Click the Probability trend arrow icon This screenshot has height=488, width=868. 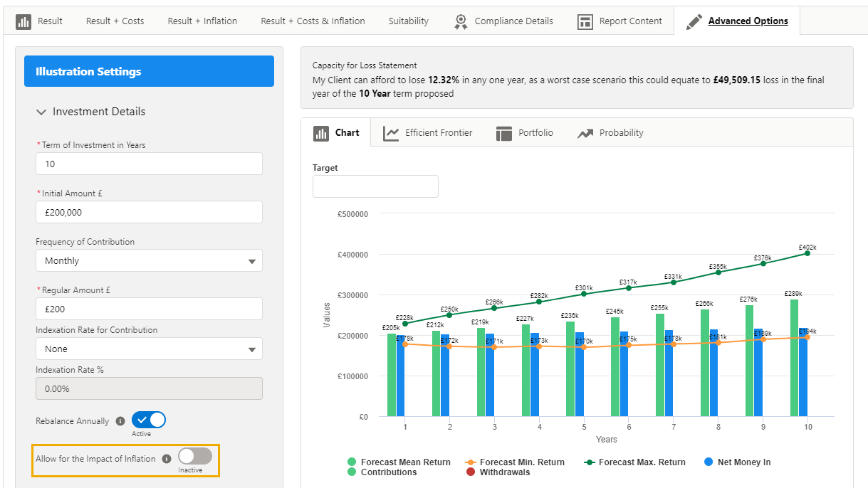pyautogui.click(x=585, y=133)
